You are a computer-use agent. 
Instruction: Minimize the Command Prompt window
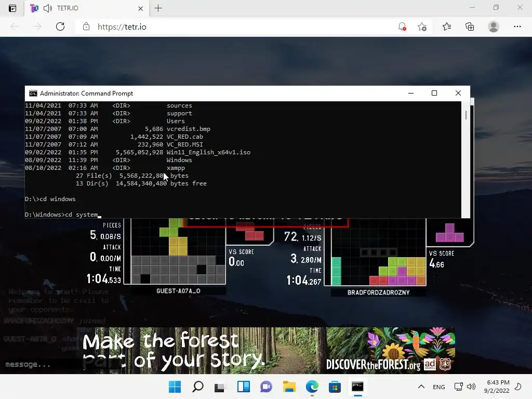(x=411, y=93)
